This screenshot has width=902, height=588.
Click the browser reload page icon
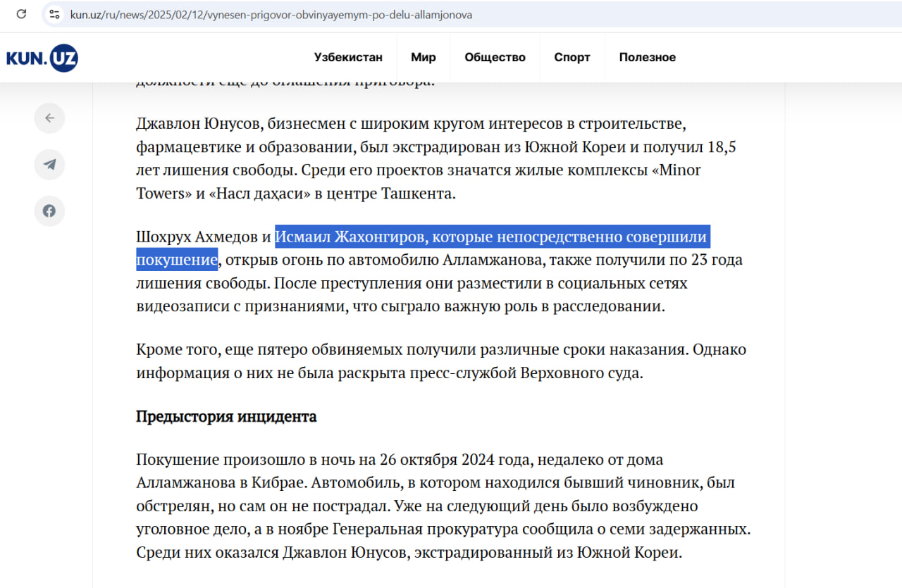click(21, 14)
